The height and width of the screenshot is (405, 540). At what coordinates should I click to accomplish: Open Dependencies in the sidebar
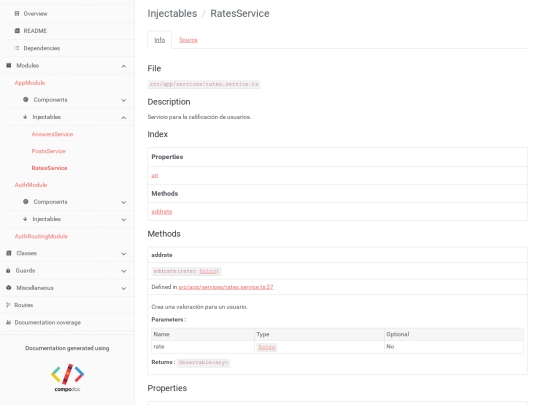pos(42,48)
